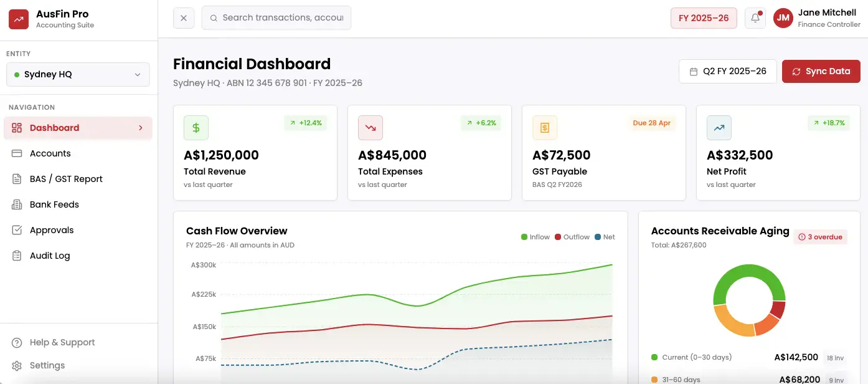Image resolution: width=868 pixels, height=384 pixels.
Task: Toggle the Net legend item
Action: [x=605, y=237]
